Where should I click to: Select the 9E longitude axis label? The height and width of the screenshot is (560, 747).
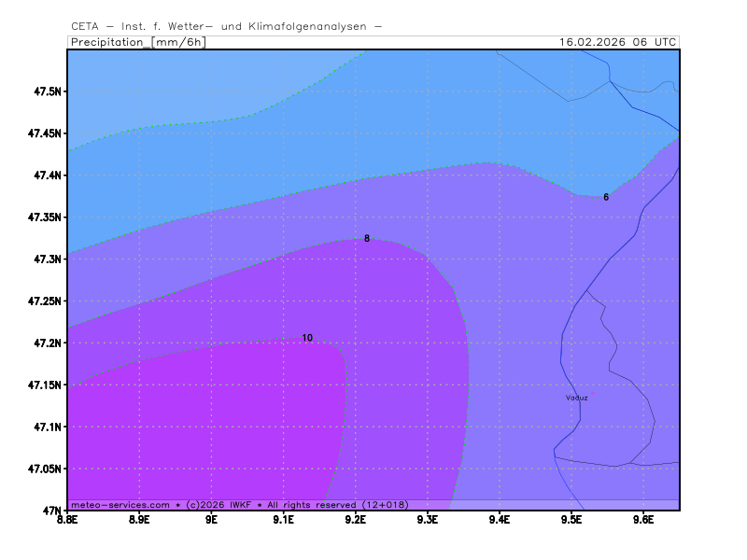click(x=211, y=520)
